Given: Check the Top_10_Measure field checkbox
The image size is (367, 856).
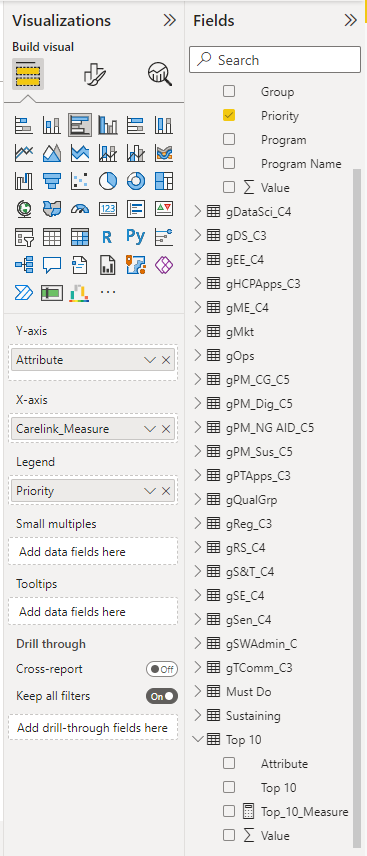Looking at the screenshot, I should tap(229, 811).
